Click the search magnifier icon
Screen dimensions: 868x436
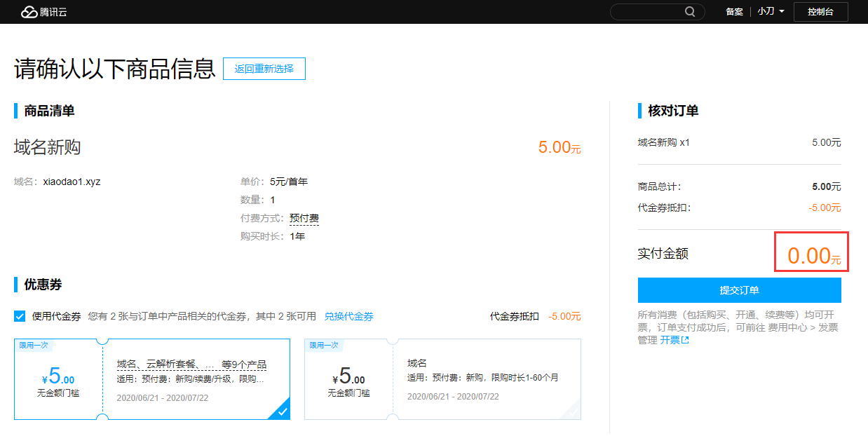pyautogui.click(x=690, y=12)
